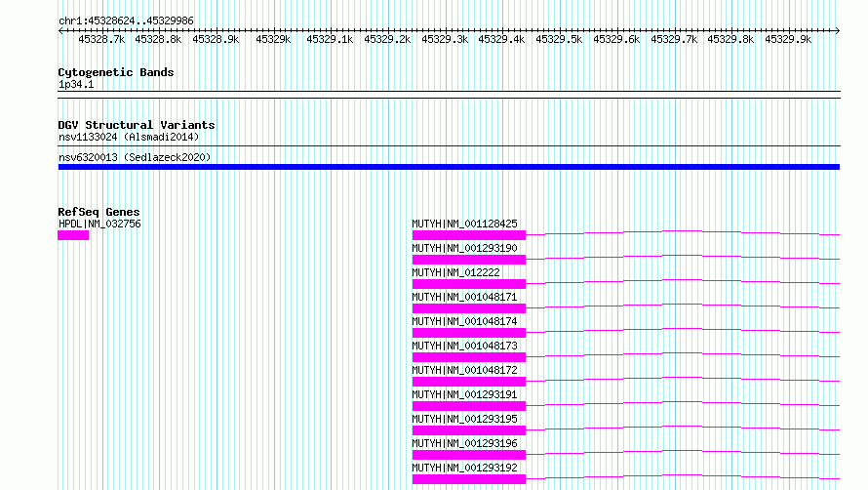Select the RefSeq Genes track title
The image size is (868, 490).
coord(99,212)
